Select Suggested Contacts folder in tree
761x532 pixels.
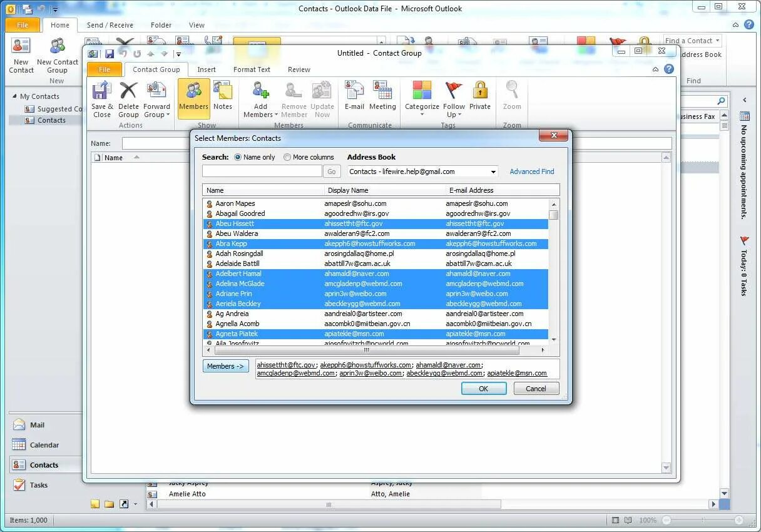tap(53, 109)
